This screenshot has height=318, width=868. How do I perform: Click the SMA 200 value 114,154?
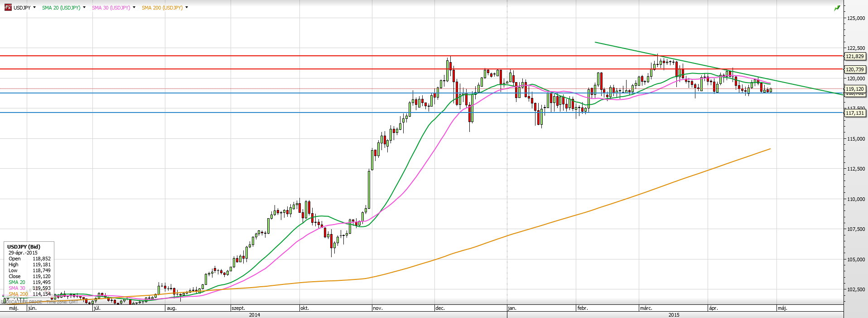click(x=42, y=294)
